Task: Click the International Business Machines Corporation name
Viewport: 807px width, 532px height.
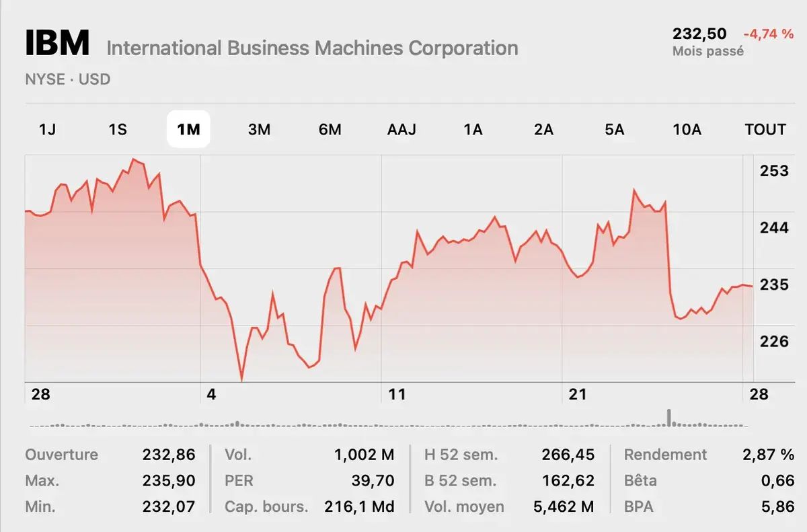Action: 311,48
